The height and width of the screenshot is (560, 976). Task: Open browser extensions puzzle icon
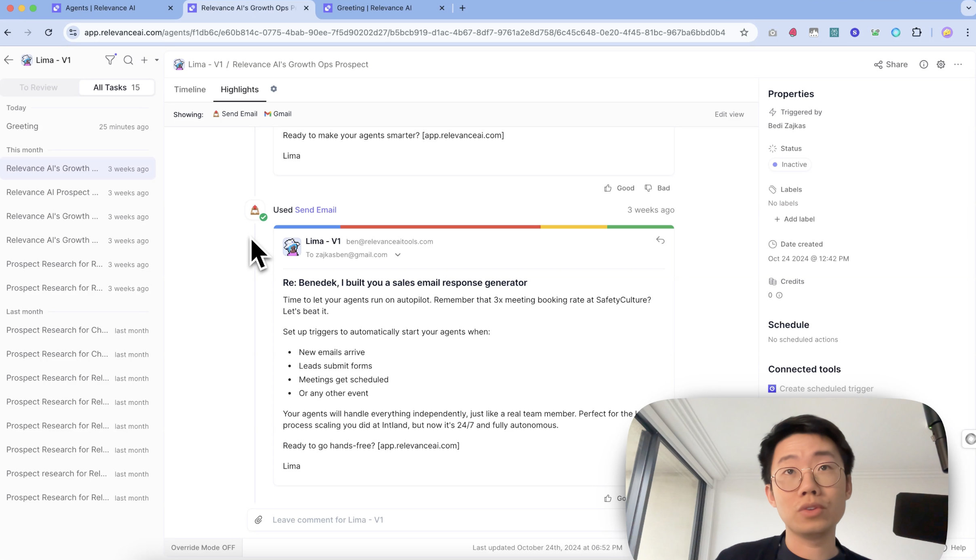[917, 32]
